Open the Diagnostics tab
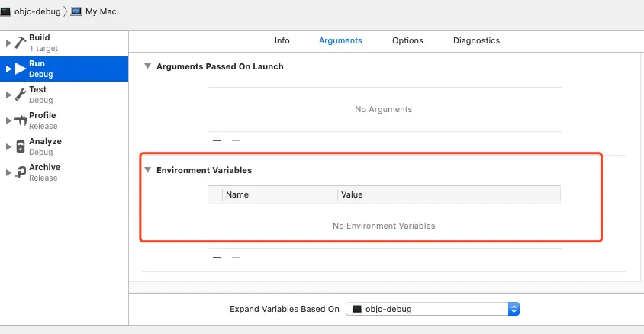This screenshot has height=334, width=644. coord(476,40)
